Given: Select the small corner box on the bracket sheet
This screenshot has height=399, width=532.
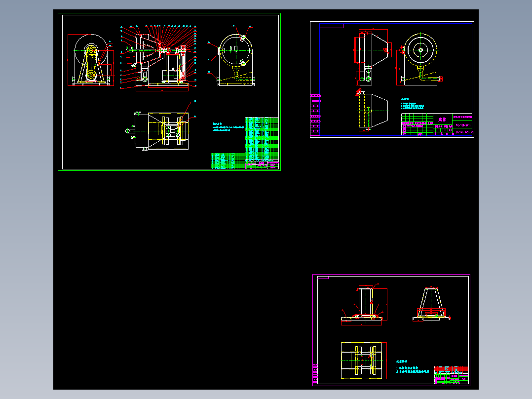Looking at the screenshot, I should 323,278.
